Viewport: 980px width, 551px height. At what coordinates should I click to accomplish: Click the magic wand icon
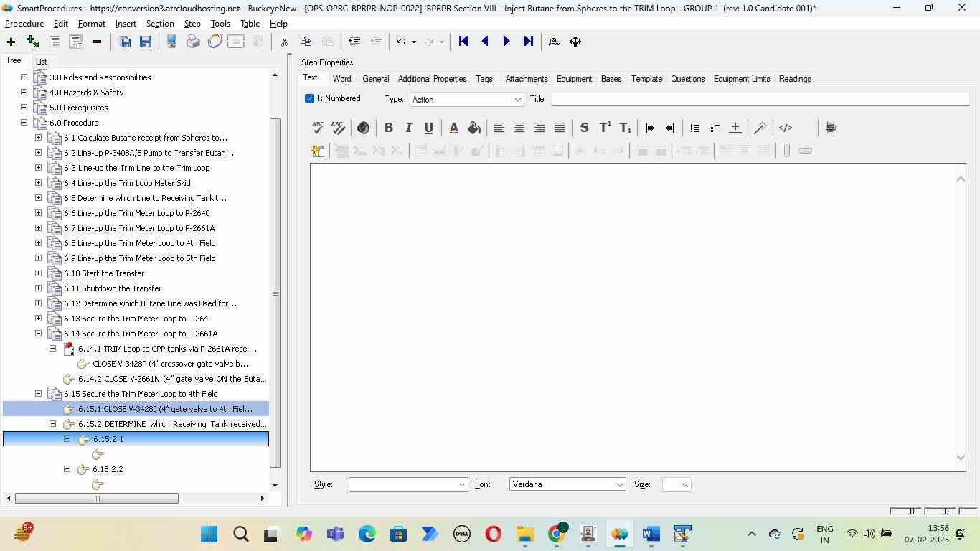[x=760, y=128]
